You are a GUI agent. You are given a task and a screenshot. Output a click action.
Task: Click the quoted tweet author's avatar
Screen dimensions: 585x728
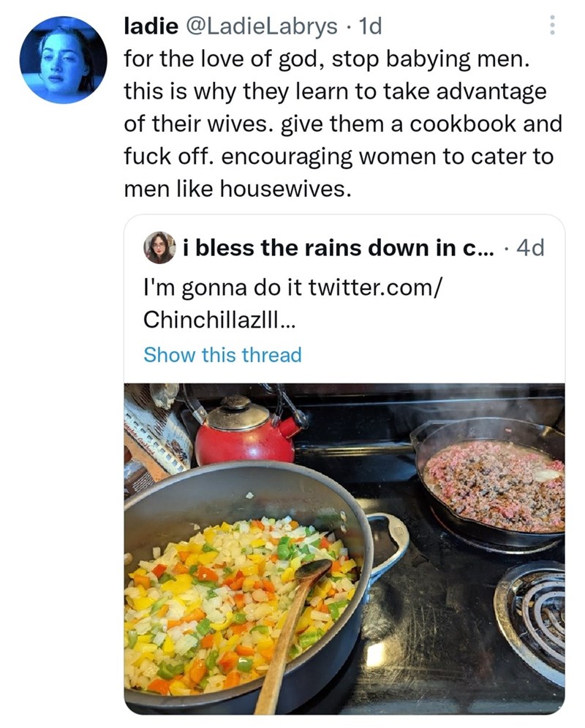pyautogui.click(x=160, y=247)
